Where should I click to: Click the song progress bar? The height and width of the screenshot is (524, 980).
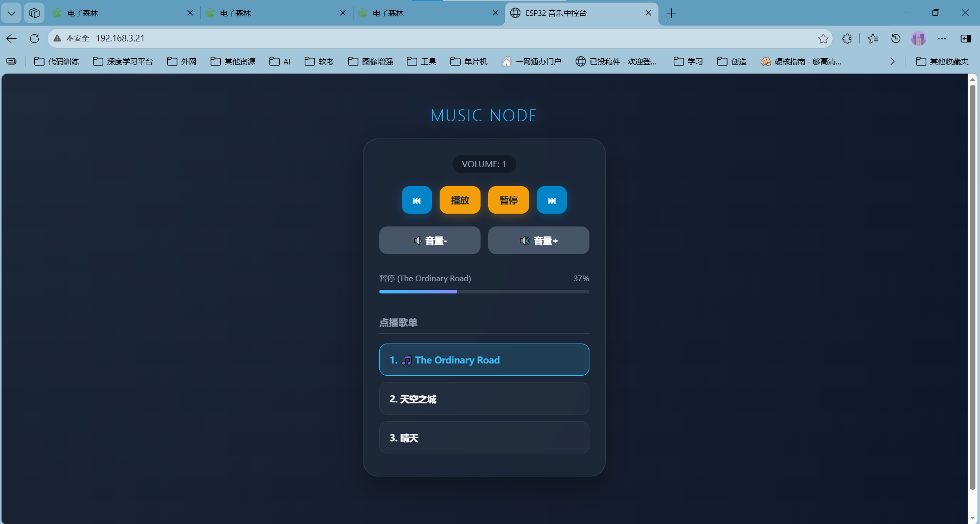click(x=484, y=291)
